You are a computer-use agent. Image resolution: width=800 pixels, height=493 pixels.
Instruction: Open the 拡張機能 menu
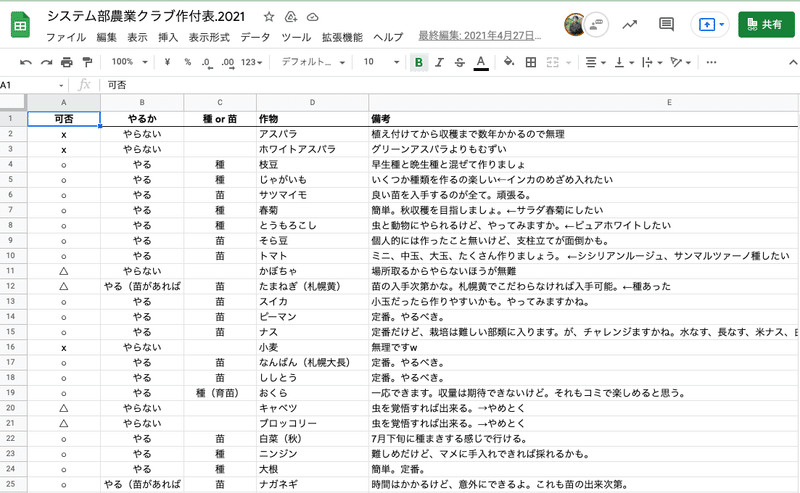[342, 37]
